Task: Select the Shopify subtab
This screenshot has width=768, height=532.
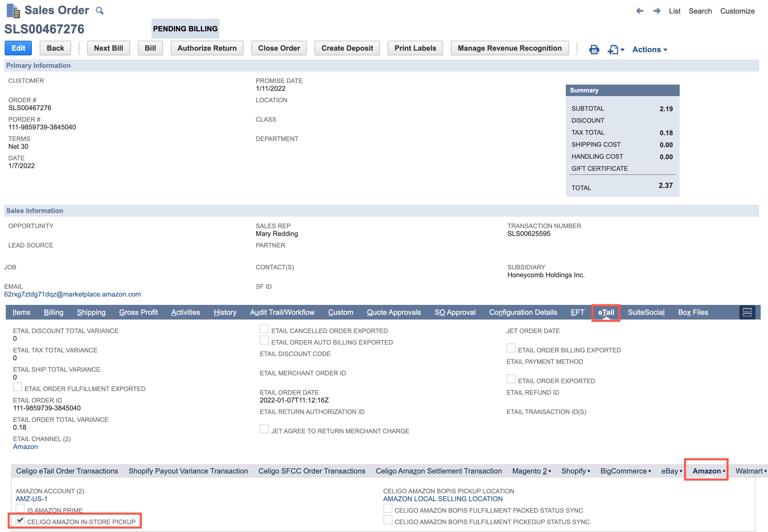Action: (575, 471)
